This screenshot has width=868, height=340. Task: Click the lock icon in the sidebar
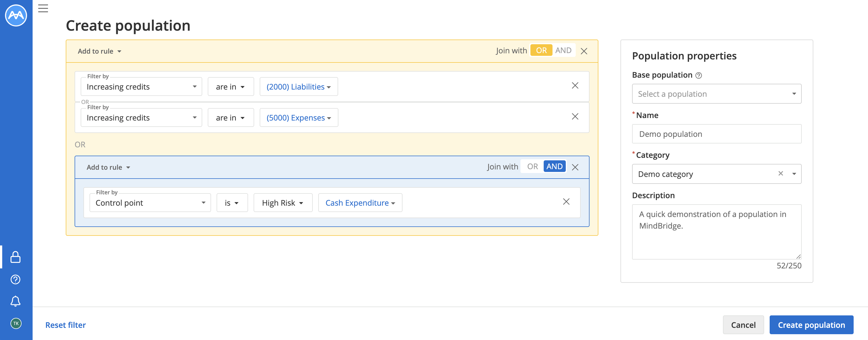pyautogui.click(x=15, y=257)
